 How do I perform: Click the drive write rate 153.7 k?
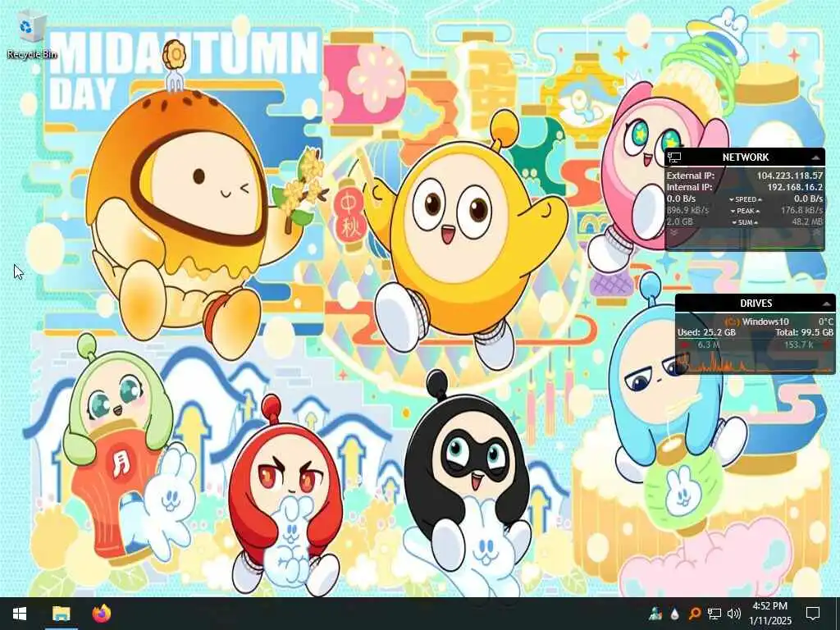coord(798,345)
